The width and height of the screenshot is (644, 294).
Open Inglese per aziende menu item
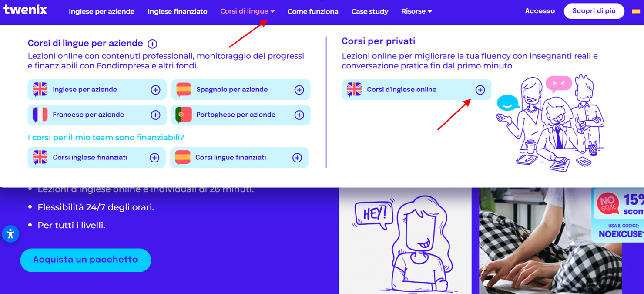102,11
